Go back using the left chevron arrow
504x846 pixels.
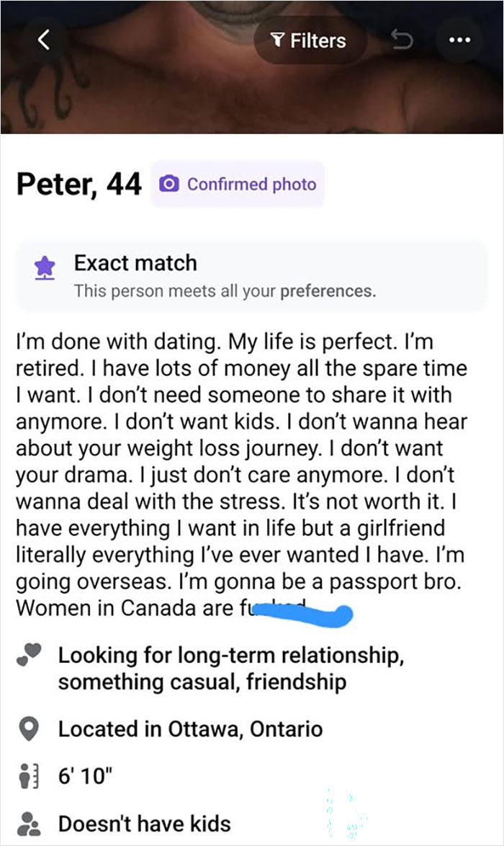[x=45, y=40]
